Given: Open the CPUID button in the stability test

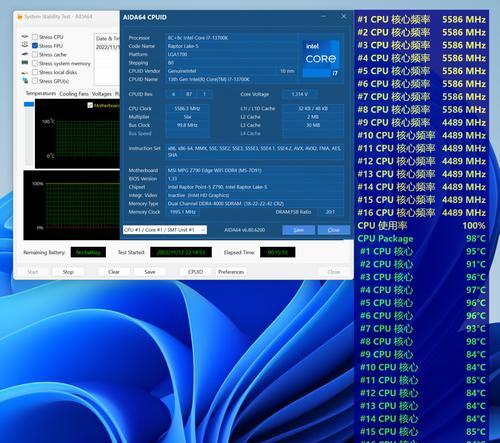Looking at the screenshot, I should 195,272.
